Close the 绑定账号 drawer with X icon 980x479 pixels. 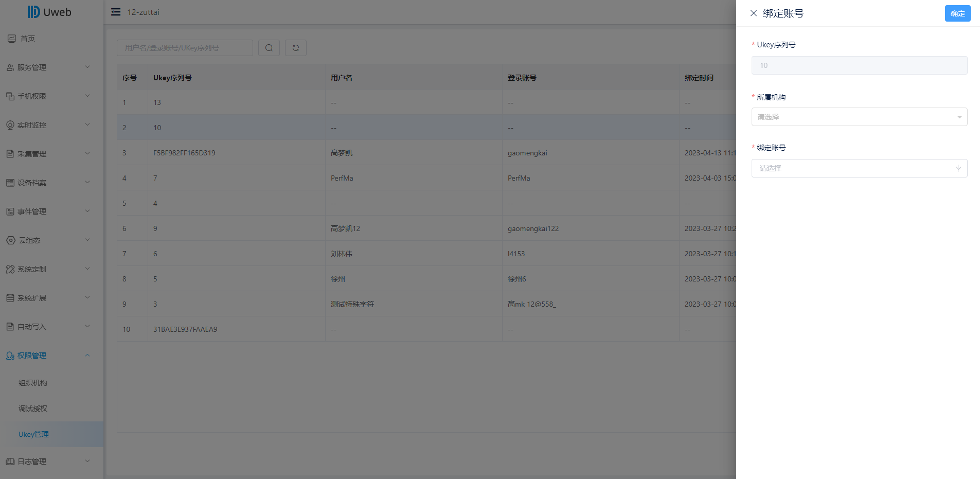click(x=754, y=13)
